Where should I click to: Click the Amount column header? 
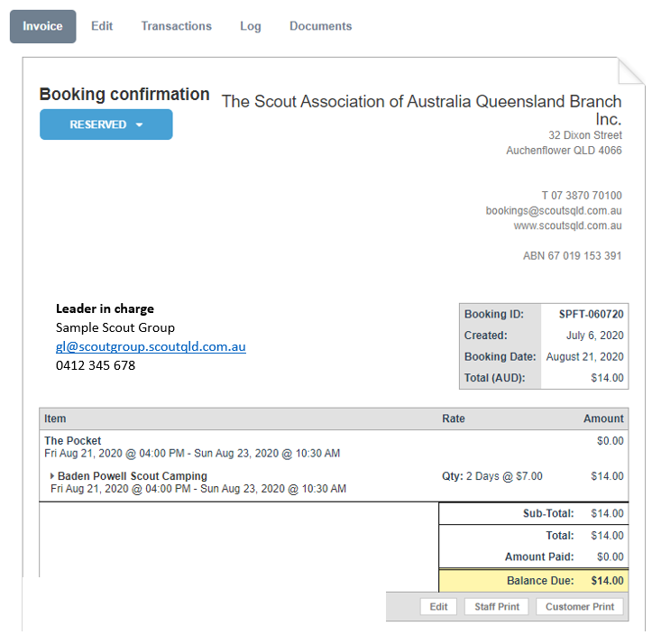(x=603, y=419)
